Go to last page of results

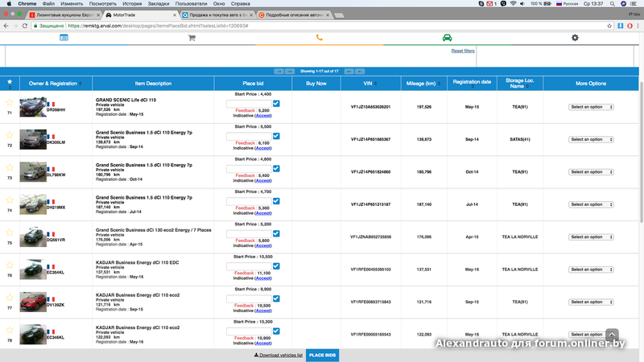coord(360,72)
